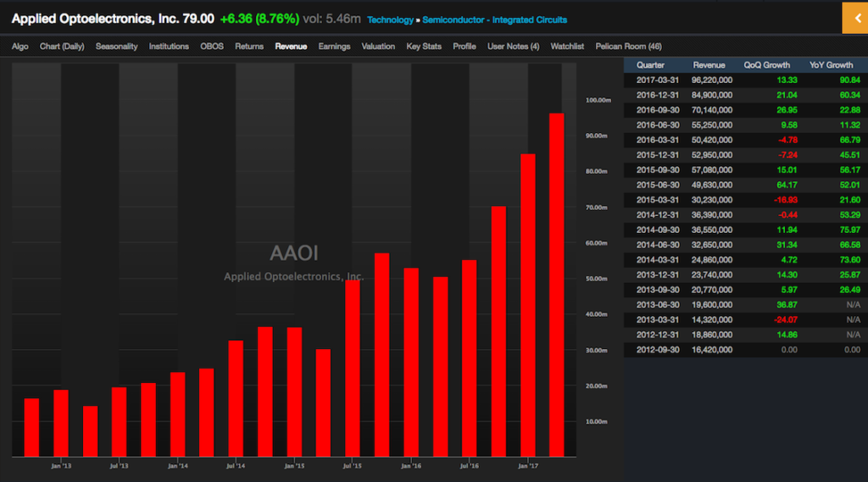Image resolution: width=868 pixels, height=482 pixels.
Task: Click the orange collapse arrow button
Action: 855,19
